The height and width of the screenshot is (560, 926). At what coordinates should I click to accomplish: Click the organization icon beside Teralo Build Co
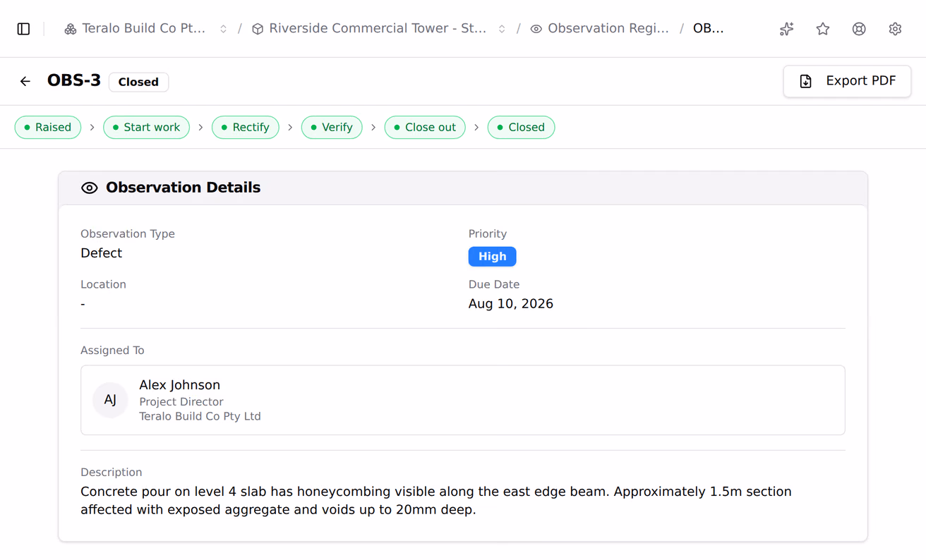tap(71, 29)
